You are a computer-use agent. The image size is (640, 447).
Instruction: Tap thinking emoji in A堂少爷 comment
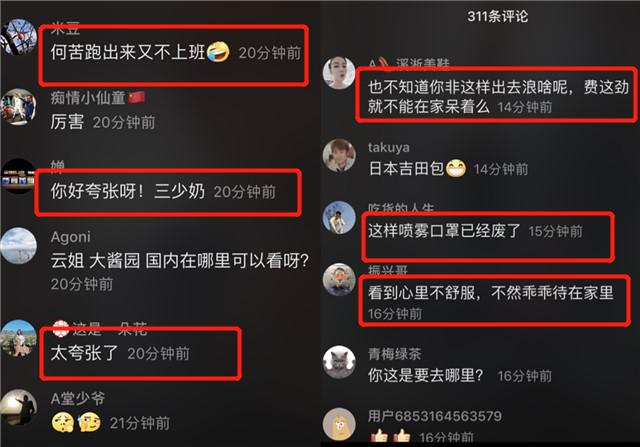coord(89,423)
